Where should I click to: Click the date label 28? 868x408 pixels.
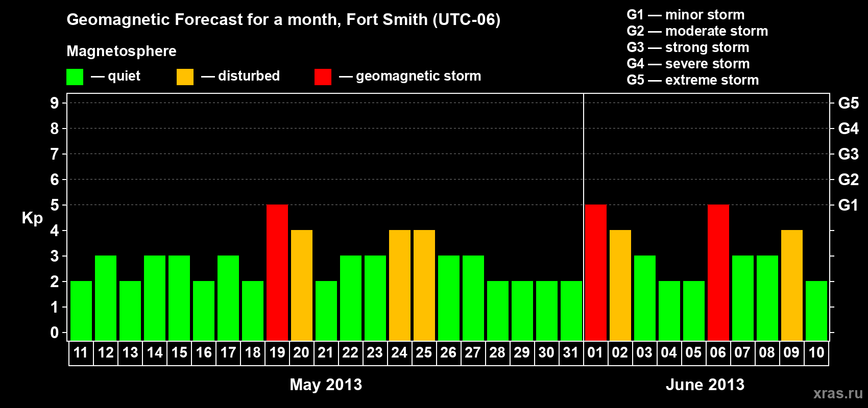[498, 353]
